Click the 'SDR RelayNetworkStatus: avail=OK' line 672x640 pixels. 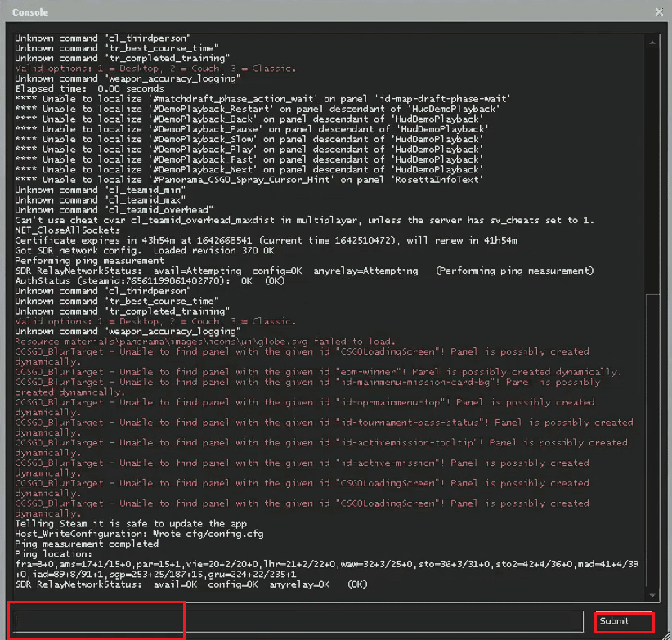tap(191, 584)
